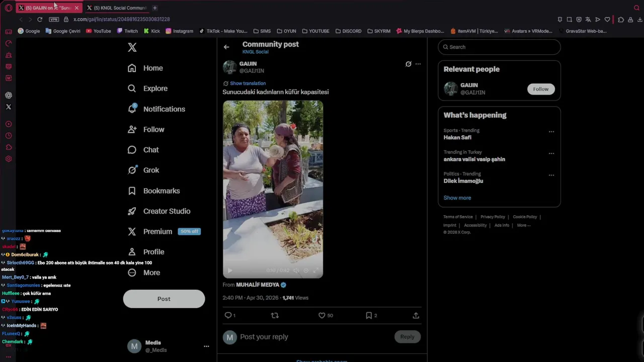Expand the footer More links
The height and width of the screenshot is (362, 644).
point(524,225)
